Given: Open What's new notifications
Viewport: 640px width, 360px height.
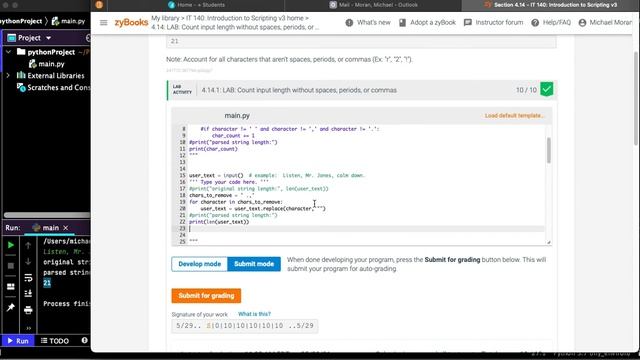Looking at the screenshot, I should click(x=368, y=22).
